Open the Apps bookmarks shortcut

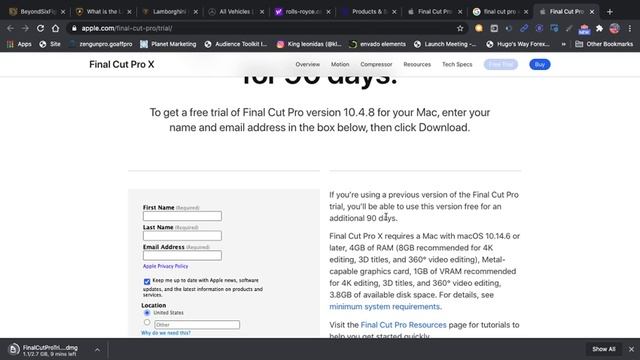click(19, 44)
